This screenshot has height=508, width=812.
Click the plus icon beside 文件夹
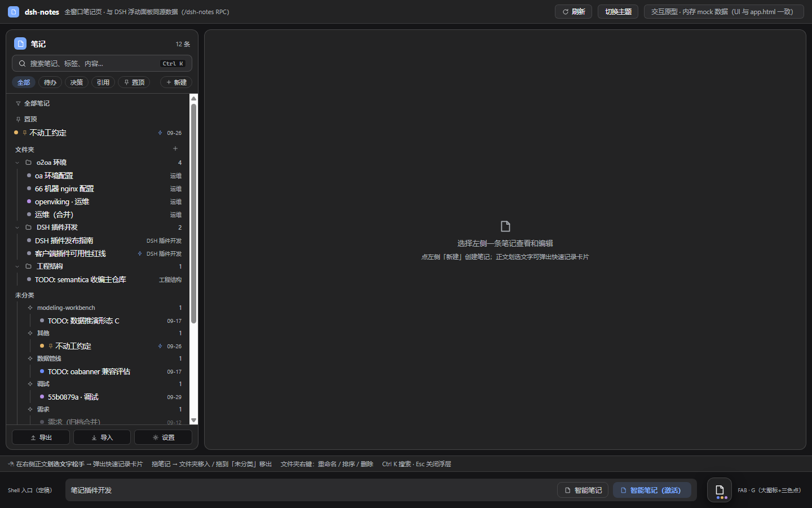(x=175, y=148)
